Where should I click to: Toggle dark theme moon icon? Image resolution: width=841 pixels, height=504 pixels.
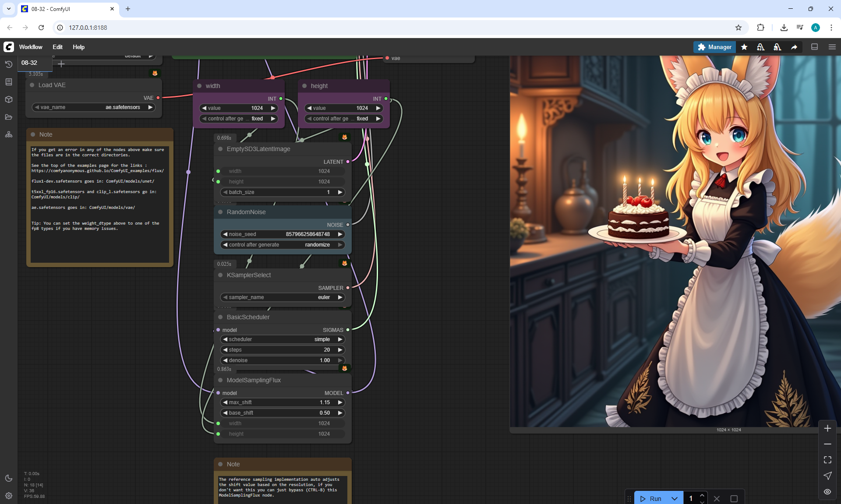[x=8, y=478]
